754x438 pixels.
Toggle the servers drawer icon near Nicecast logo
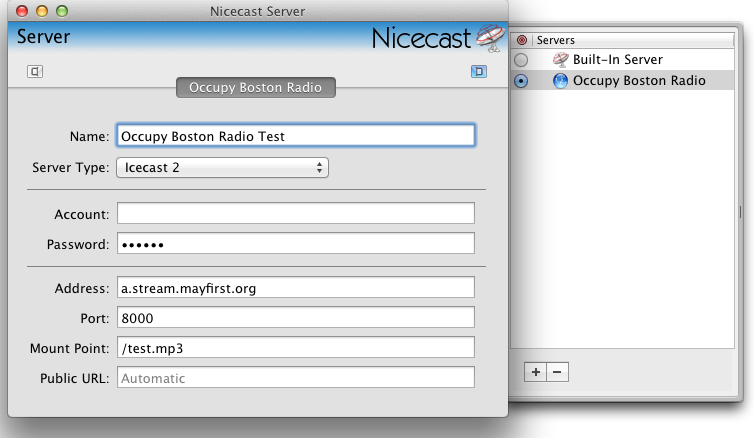pos(478,72)
